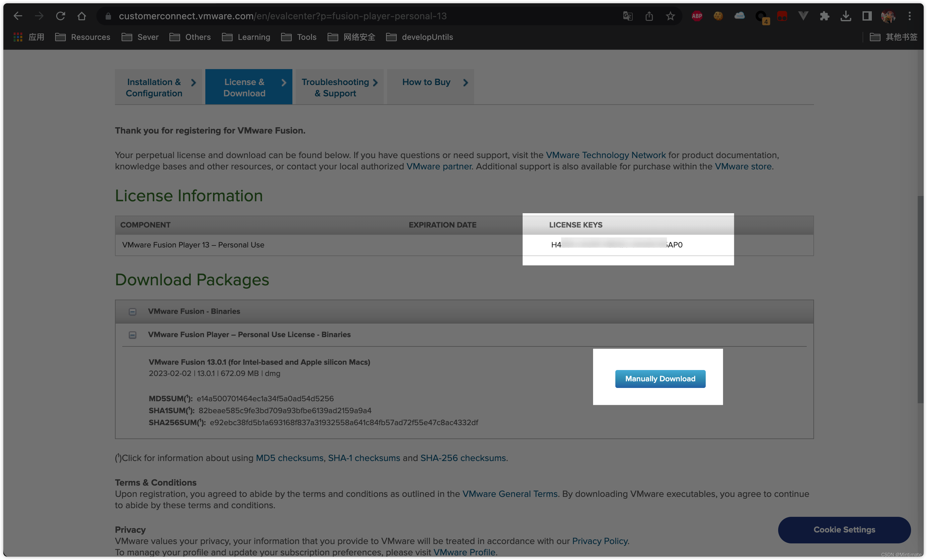This screenshot has width=927, height=560.
Task: Switch to Installation & Configuration tab
Action: (x=158, y=87)
